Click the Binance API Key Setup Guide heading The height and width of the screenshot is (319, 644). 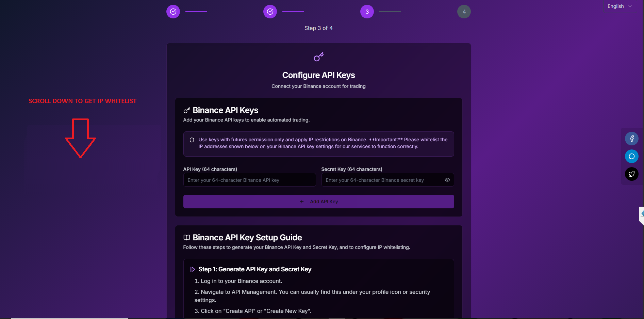pos(247,237)
